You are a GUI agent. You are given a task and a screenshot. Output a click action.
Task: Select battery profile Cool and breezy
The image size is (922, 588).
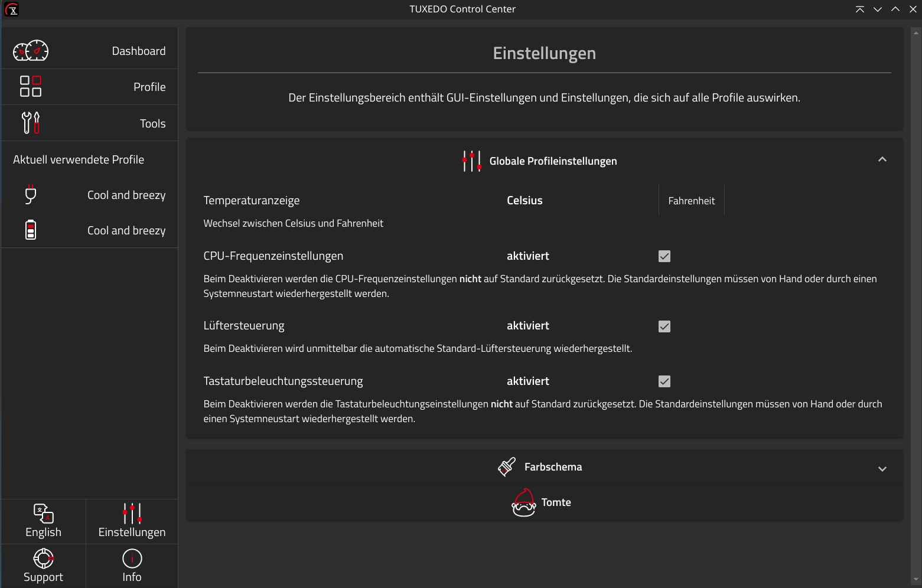click(89, 230)
